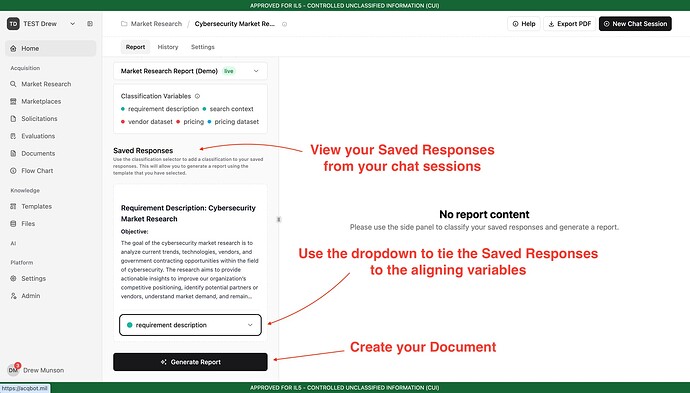Click the Drew Munson user name
This screenshot has width=690, height=393.
click(x=44, y=370)
